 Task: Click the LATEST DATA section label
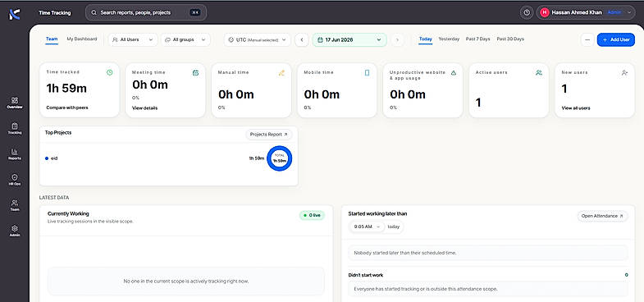pyautogui.click(x=54, y=198)
